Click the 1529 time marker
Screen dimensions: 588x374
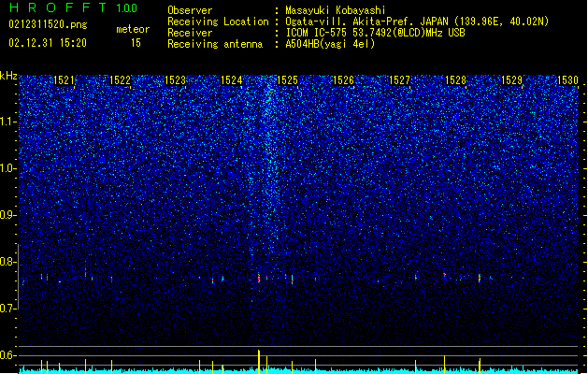tap(512, 80)
